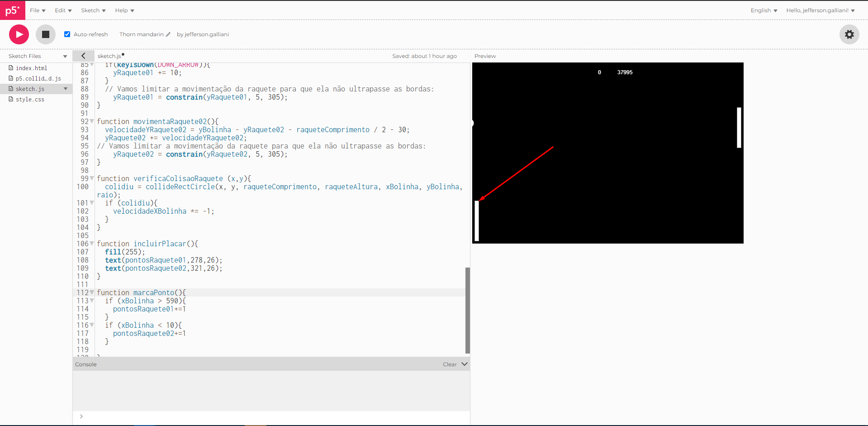Open the Help menu
The height and width of the screenshot is (426, 868).
[x=124, y=10]
